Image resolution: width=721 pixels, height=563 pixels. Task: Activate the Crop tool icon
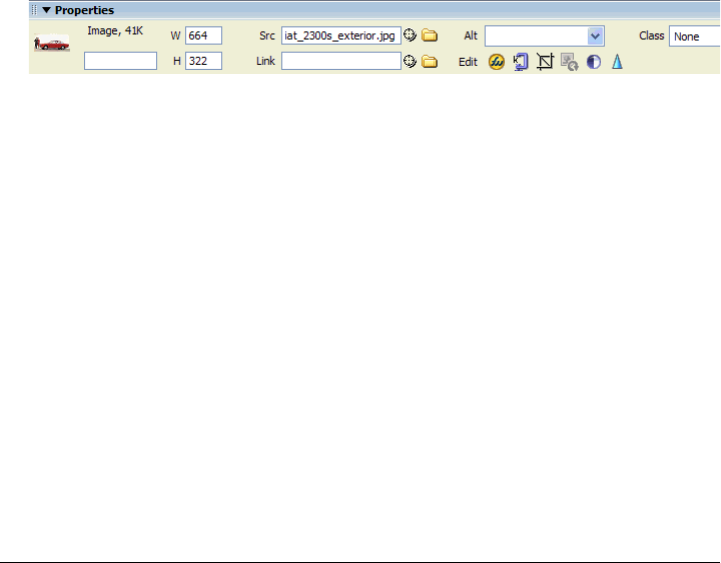[x=545, y=62]
